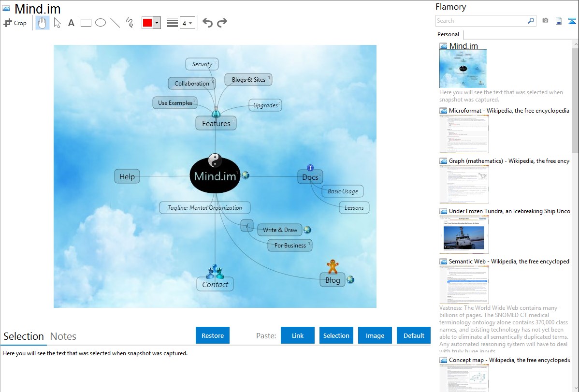This screenshot has width=579, height=392.
Task: Open the Microformat Wikipedia snapshot thumbnail
Action: [464, 134]
